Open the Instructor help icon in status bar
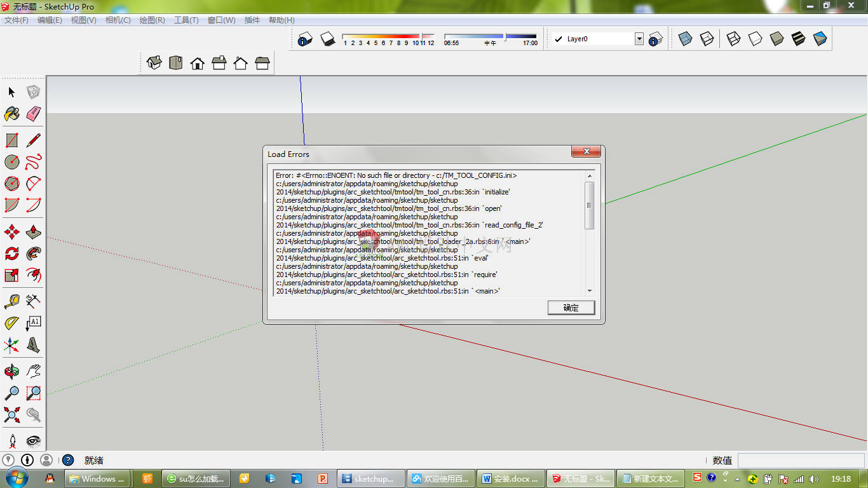The height and width of the screenshot is (488, 868). pos(69,460)
